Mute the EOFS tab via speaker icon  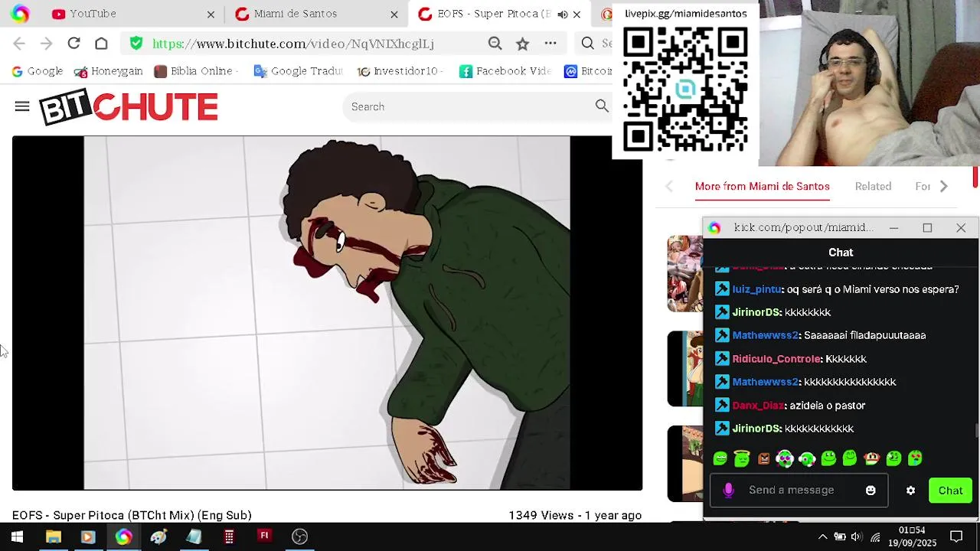562,14
